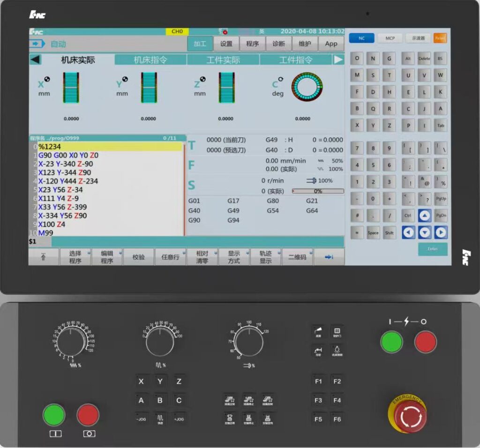
Task: Open the 诊断 menu tab
Action: tap(278, 44)
